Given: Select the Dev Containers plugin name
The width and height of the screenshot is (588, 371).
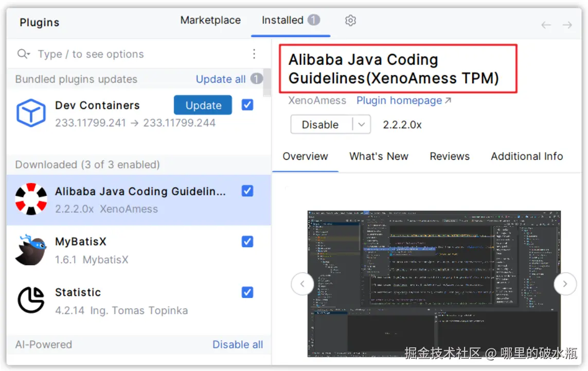Looking at the screenshot, I should (x=97, y=105).
